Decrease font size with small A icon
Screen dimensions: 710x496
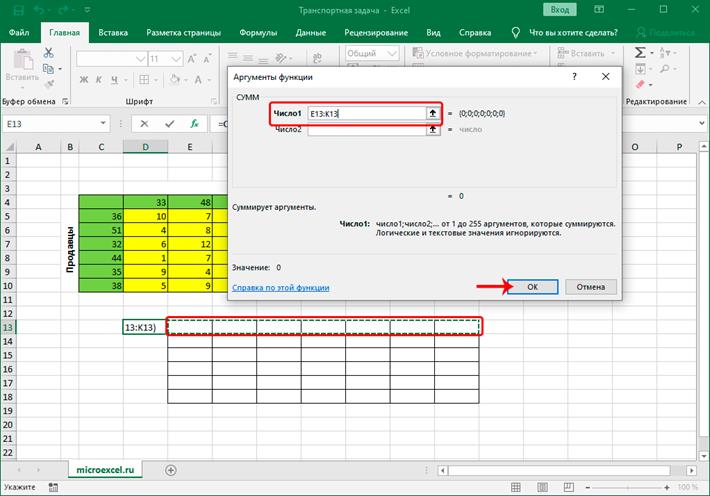[x=207, y=59]
